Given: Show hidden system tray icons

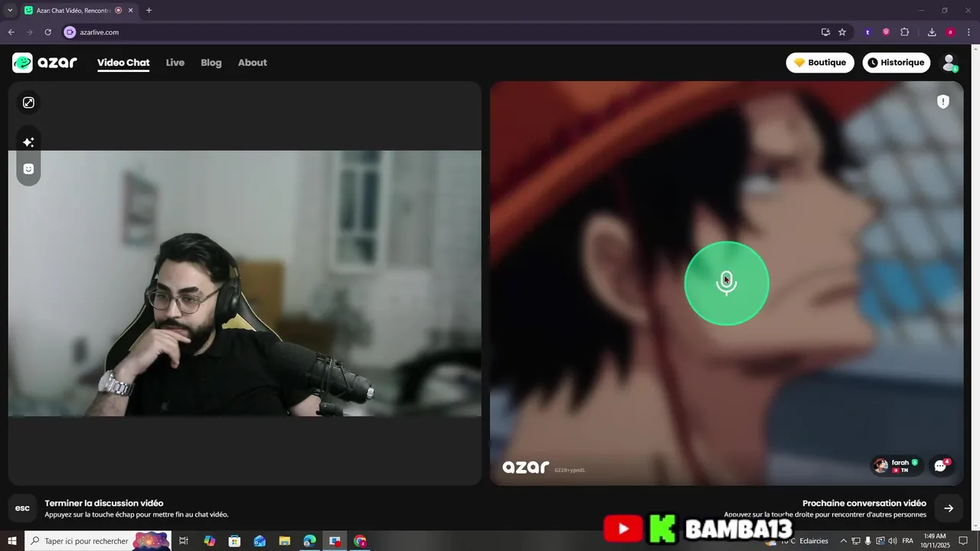Looking at the screenshot, I should click(844, 541).
